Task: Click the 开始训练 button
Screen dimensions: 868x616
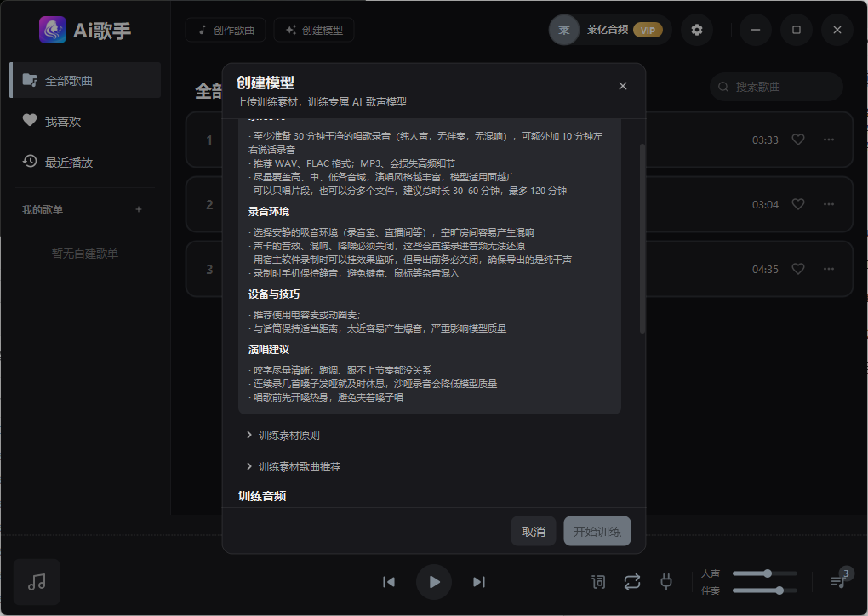Action: 597,531
